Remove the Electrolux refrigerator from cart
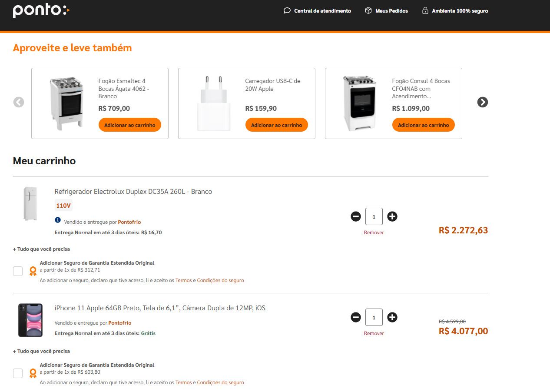 click(374, 233)
